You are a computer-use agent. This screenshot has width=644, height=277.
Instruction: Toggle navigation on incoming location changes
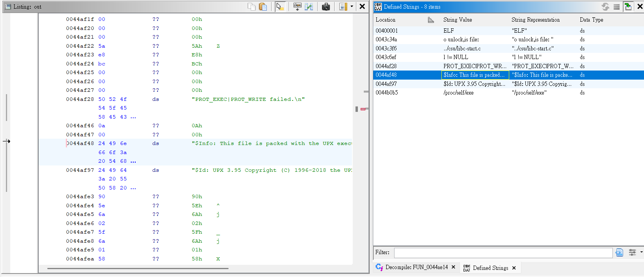click(x=628, y=7)
